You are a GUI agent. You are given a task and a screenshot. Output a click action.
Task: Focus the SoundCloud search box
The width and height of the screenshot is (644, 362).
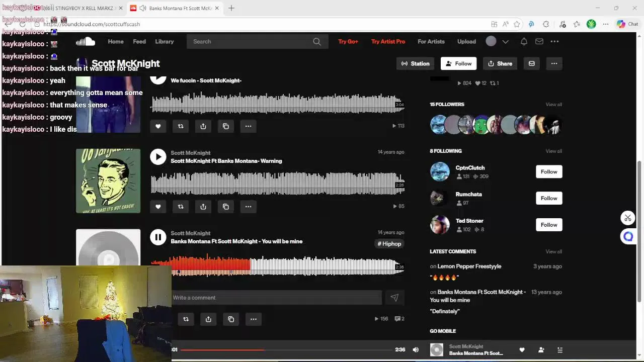pyautogui.click(x=258, y=42)
